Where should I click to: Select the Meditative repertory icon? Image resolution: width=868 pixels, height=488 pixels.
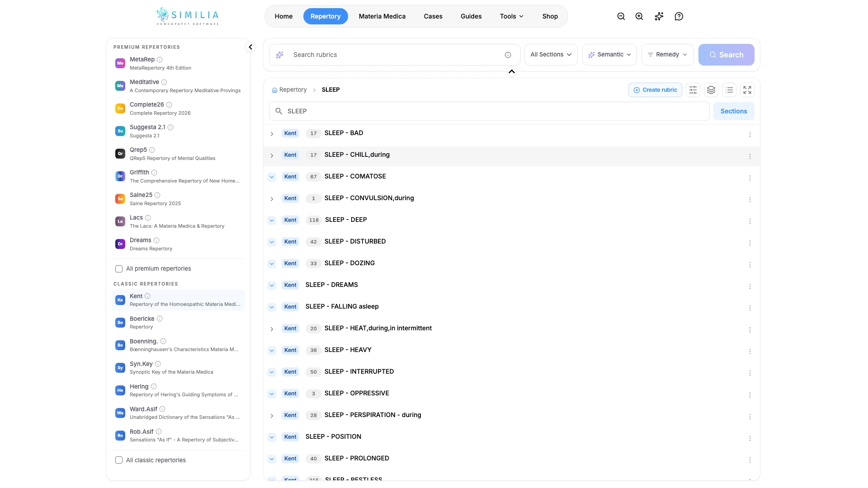tap(120, 86)
